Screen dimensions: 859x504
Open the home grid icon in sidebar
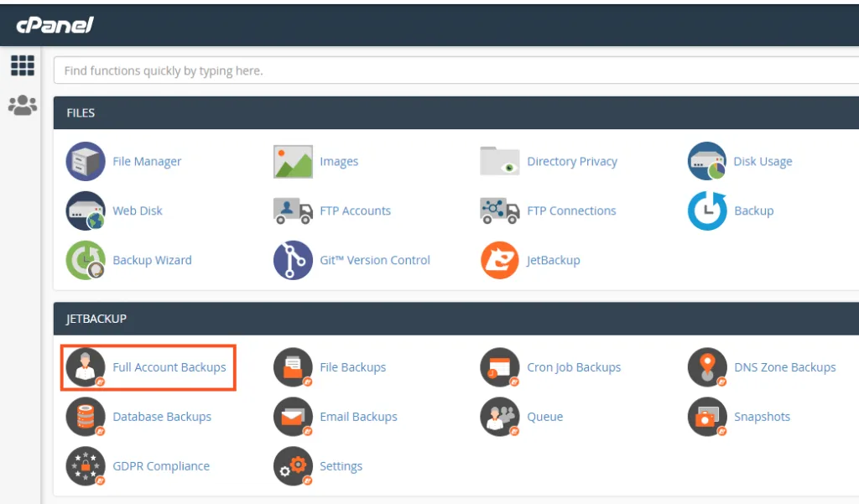point(22,66)
